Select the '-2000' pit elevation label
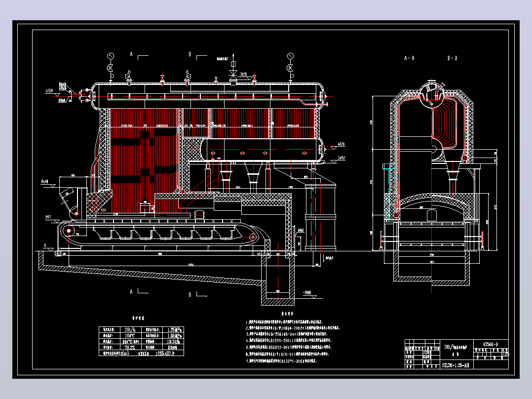The width and height of the screenshot is (532, 399). click(307, 293)
